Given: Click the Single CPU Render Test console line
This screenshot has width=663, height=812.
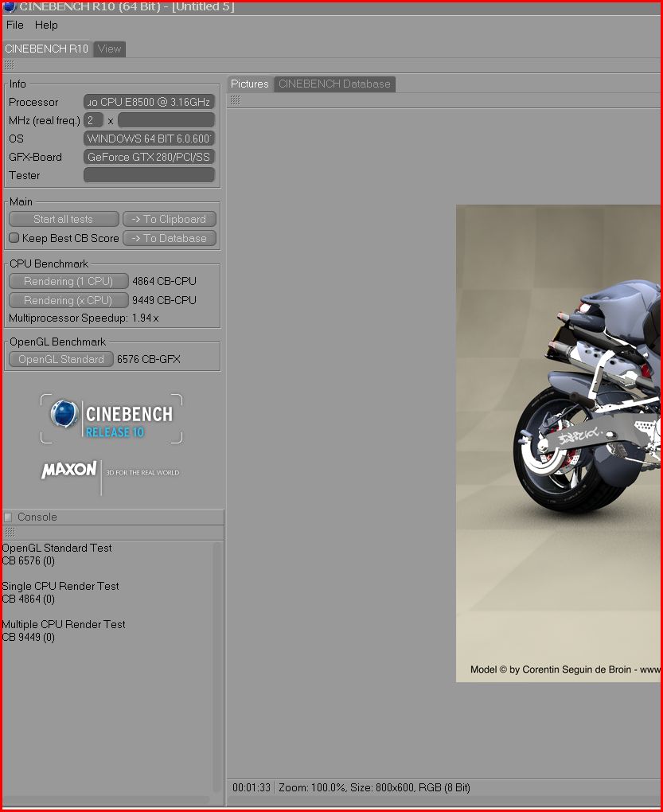Looking at the screenshot, I should pos(60,586).
